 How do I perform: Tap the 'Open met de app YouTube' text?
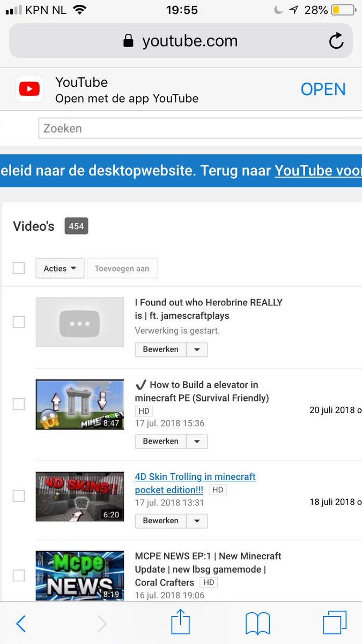click(127, 99)
